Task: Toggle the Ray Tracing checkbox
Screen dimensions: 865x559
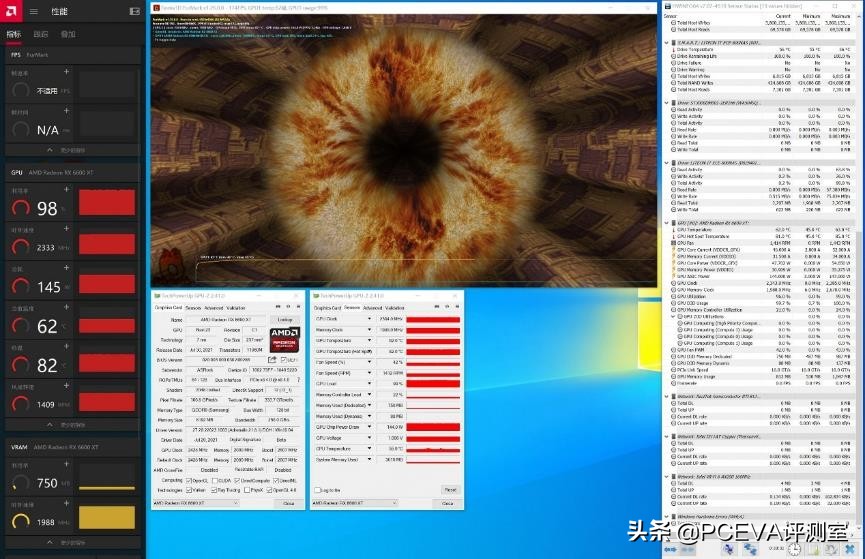Action: pyautogui.click(x=215, y=490)
